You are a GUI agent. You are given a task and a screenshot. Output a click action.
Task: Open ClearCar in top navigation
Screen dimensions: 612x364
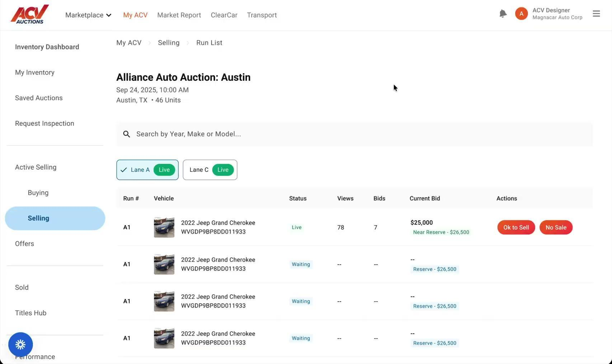point(224,15)
